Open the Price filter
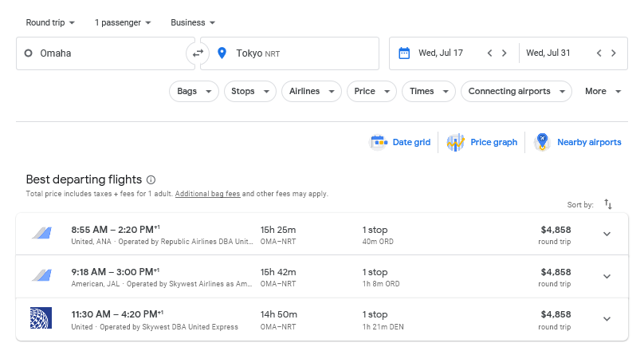 [x=371, y=91]
